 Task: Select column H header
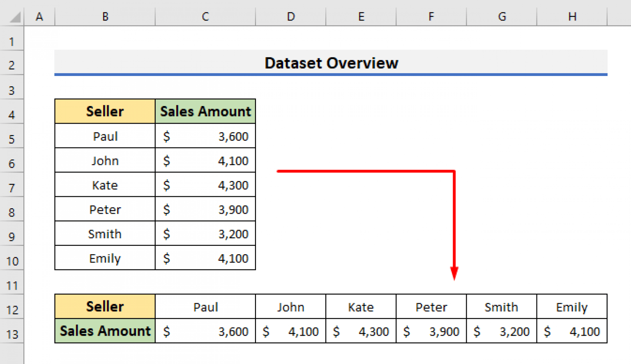coord(572,16)
